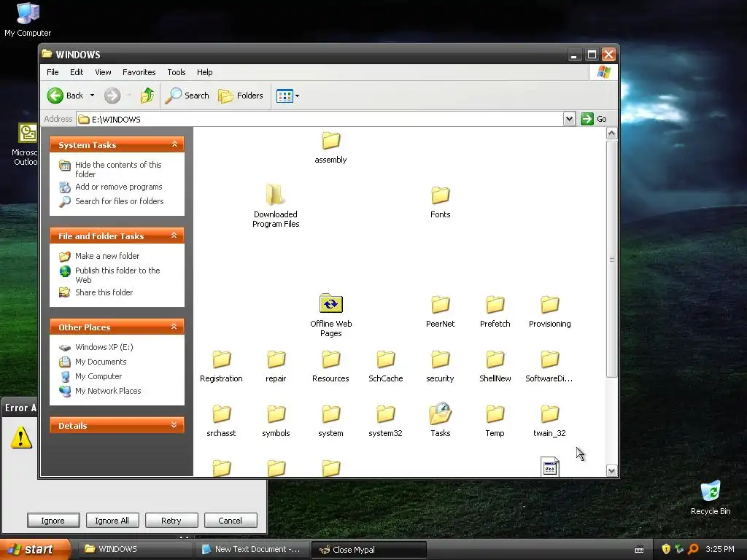This screenshot has width=747, height=560.
Task: Expand the Address bar dropdown
Action: coord(569,119)
